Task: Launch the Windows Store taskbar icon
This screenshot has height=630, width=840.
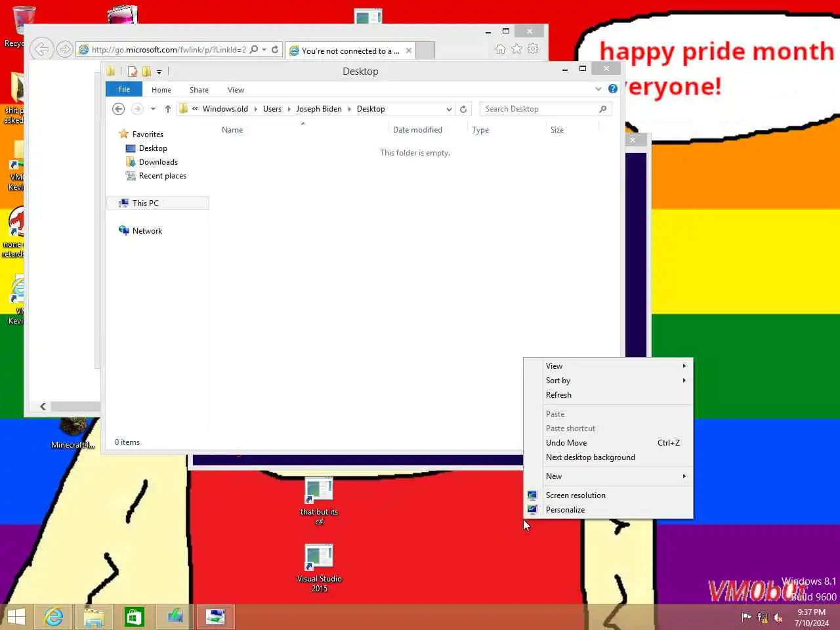Action: pos(135,617)
